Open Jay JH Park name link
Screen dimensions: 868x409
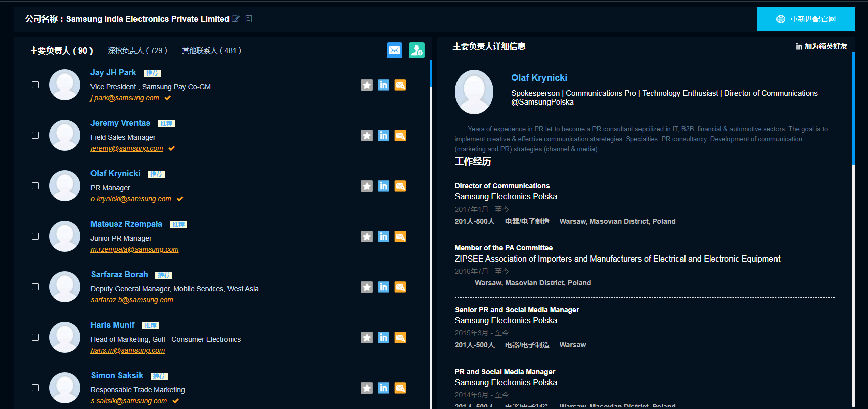point(113,73)
